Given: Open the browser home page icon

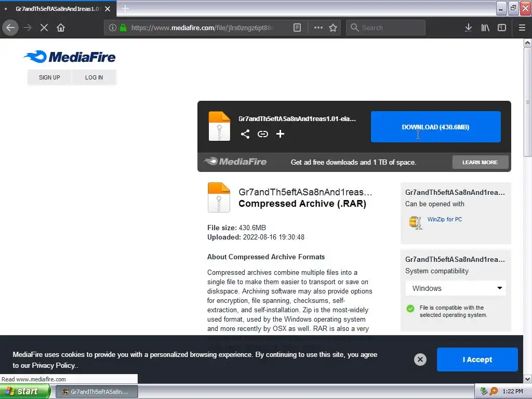Looking at the screenshot, I should click(x=61, y=28).
